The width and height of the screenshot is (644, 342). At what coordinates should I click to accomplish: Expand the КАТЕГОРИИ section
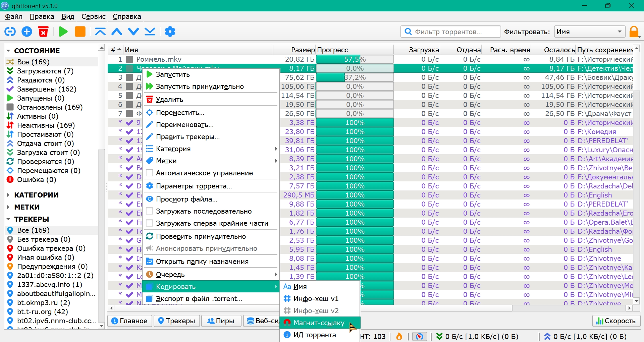[8, 195]
